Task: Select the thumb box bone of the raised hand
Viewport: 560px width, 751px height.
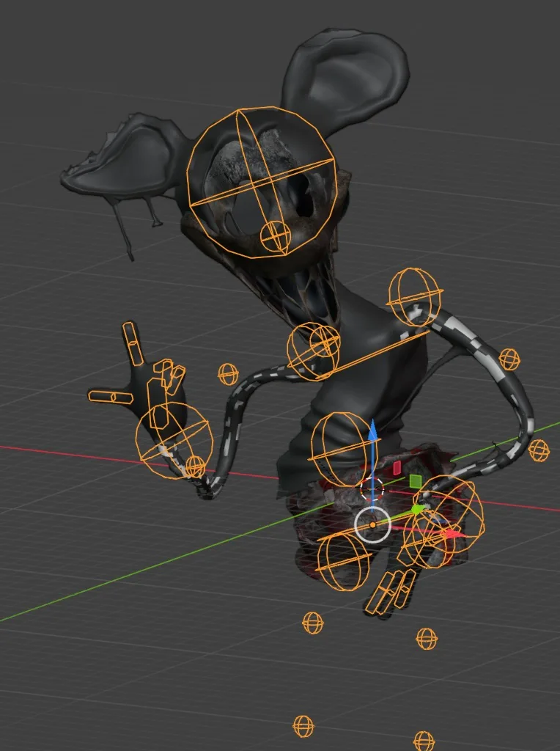Action: click(x=111, y=397)
